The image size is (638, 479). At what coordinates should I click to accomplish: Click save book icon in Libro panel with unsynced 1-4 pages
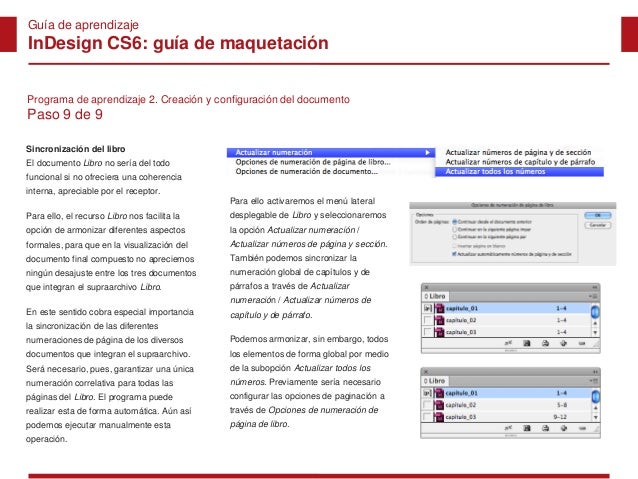pyautogui.click(x=527, y=343)
